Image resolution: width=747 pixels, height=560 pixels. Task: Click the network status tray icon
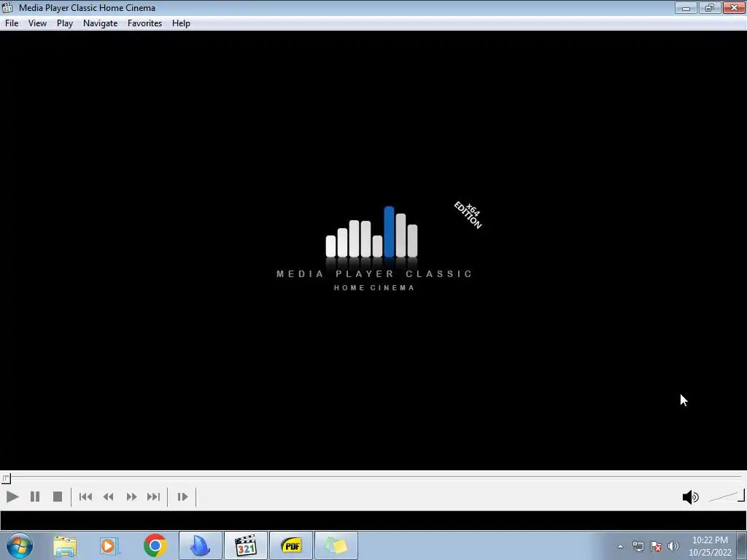[638, 546]
